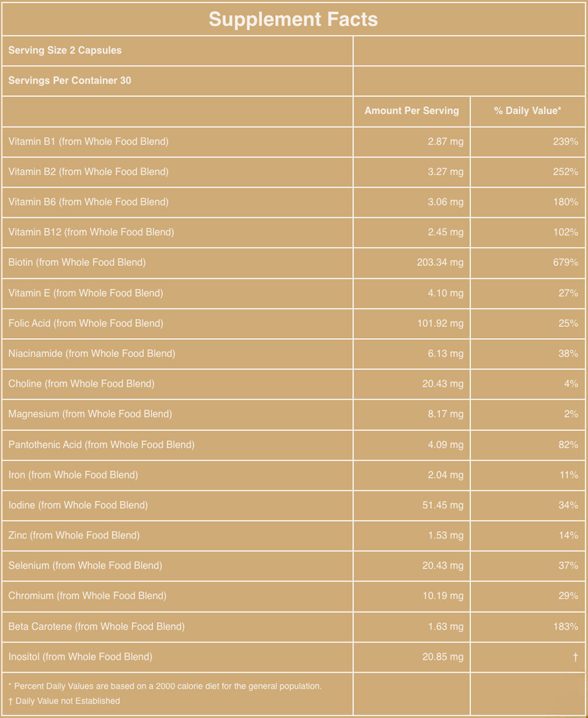588x718 pixels.
Task: Click Biotin's 203.34 mg amount
Action: [x=440, y=262]
